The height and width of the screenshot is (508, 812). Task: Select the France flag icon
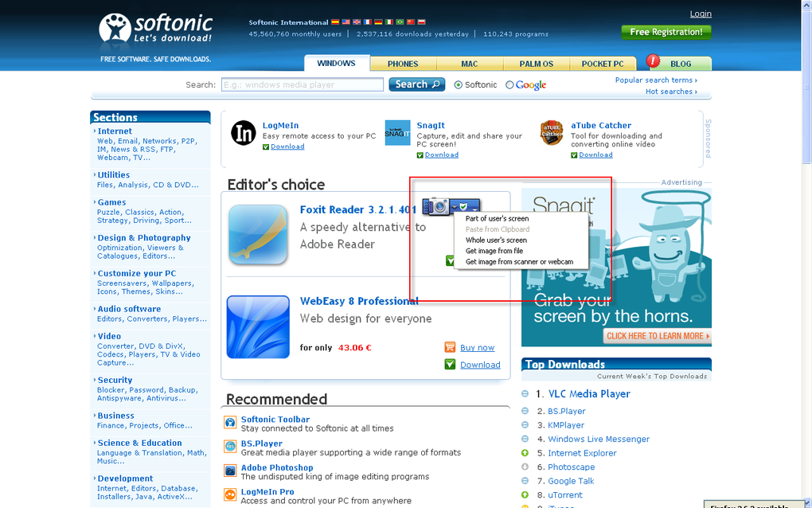pos(368,22)
